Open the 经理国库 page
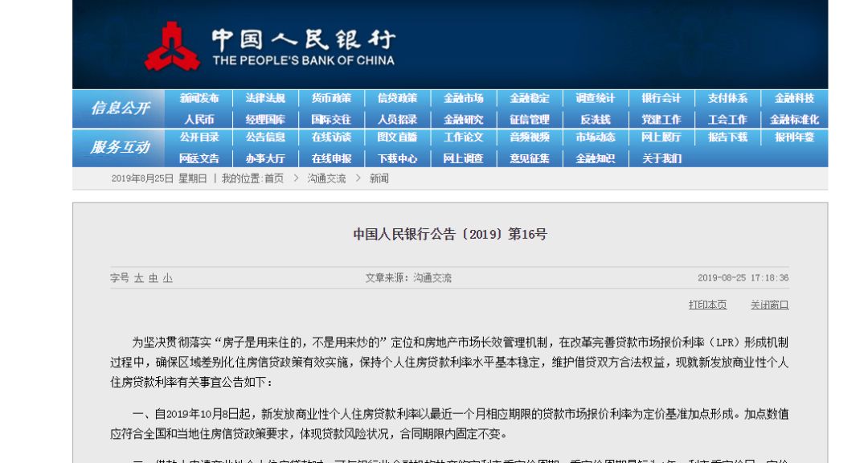Viewport: 868px width, 463px height. (265, 120)
